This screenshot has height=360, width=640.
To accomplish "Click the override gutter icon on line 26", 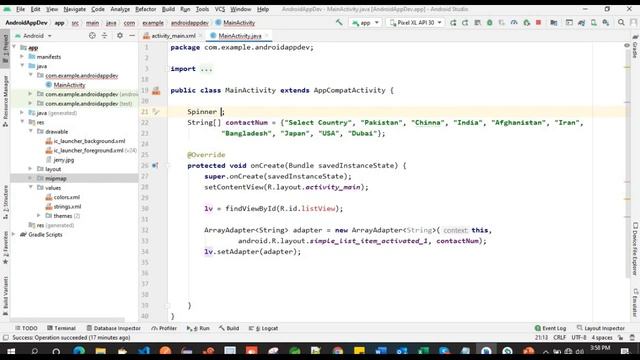I will [x=155, y=165].
